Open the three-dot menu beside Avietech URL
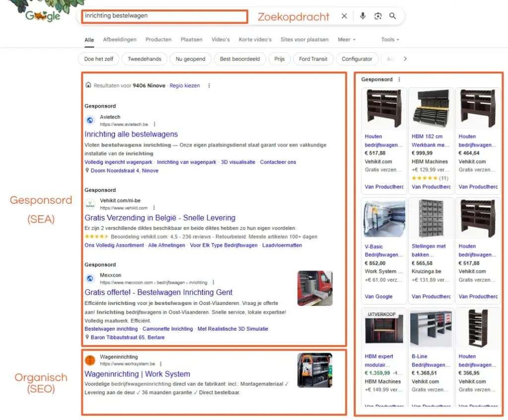 pyautogui.click(x=154, y=124)
